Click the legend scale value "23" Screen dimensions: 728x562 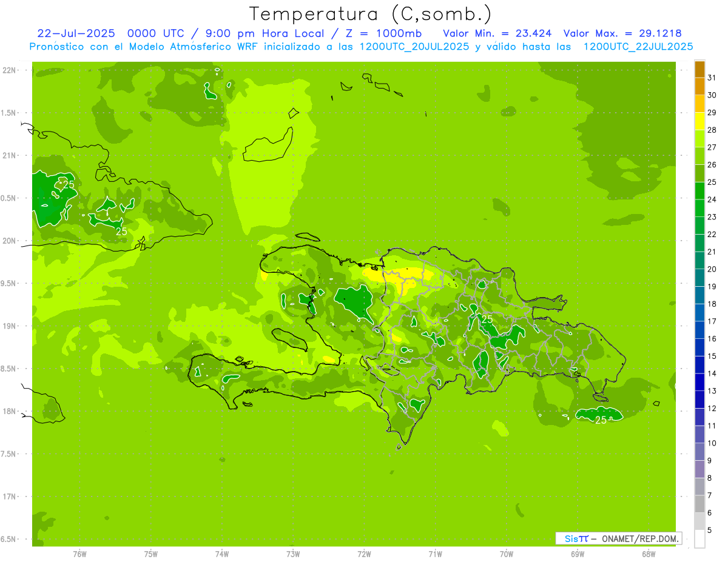pyautogui.click(x=712, y=217)
